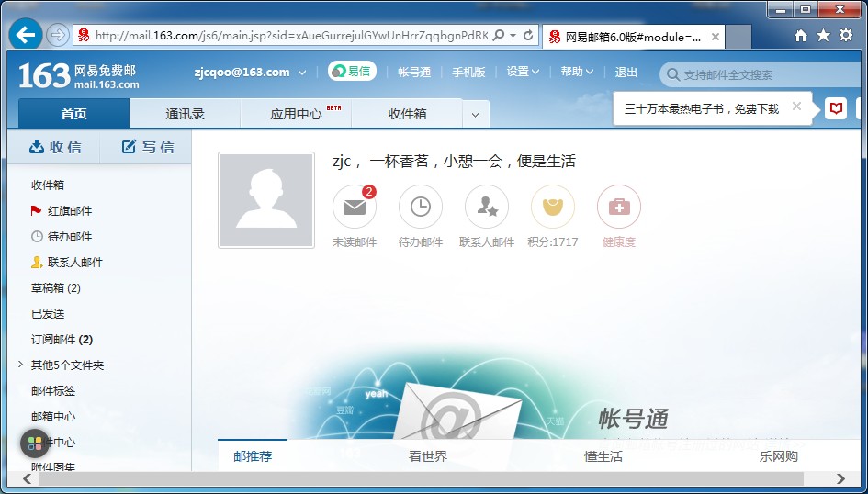This screenshot has height=494, width=868.
Task: Open the floating colorful apps grid button
Action: coord(35,443)
